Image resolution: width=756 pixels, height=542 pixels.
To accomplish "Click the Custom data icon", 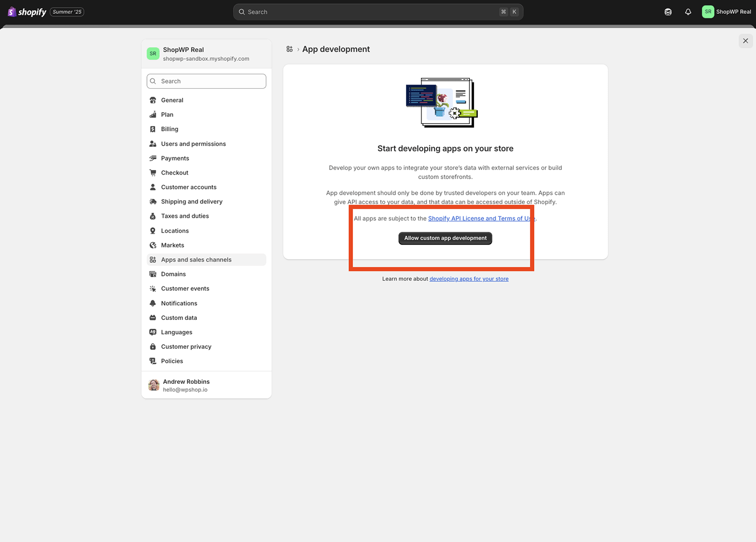I will click(x=153, y=318).
